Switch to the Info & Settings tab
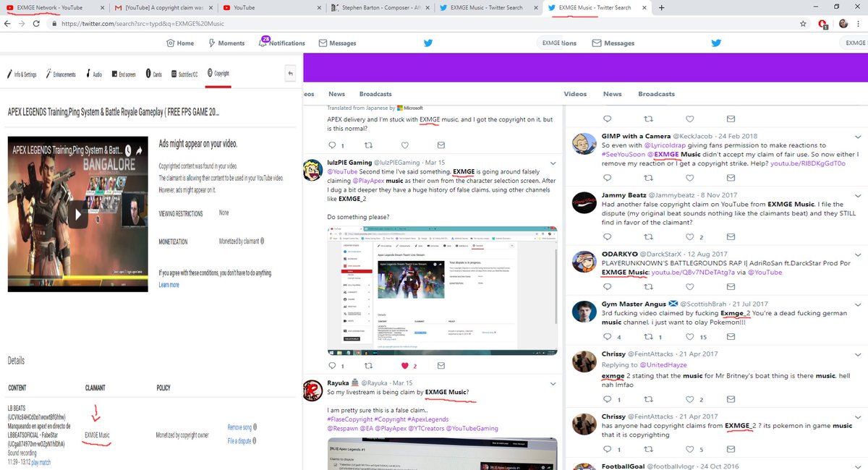Screen dimensions: 868x470 click(x=21, y=74)
